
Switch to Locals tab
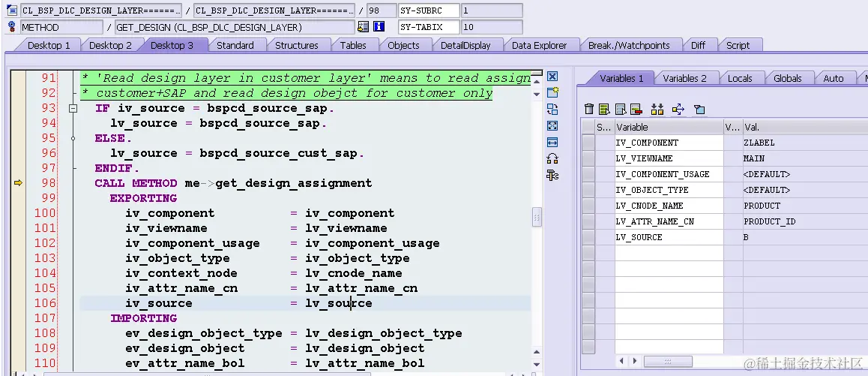coord(740,78)
